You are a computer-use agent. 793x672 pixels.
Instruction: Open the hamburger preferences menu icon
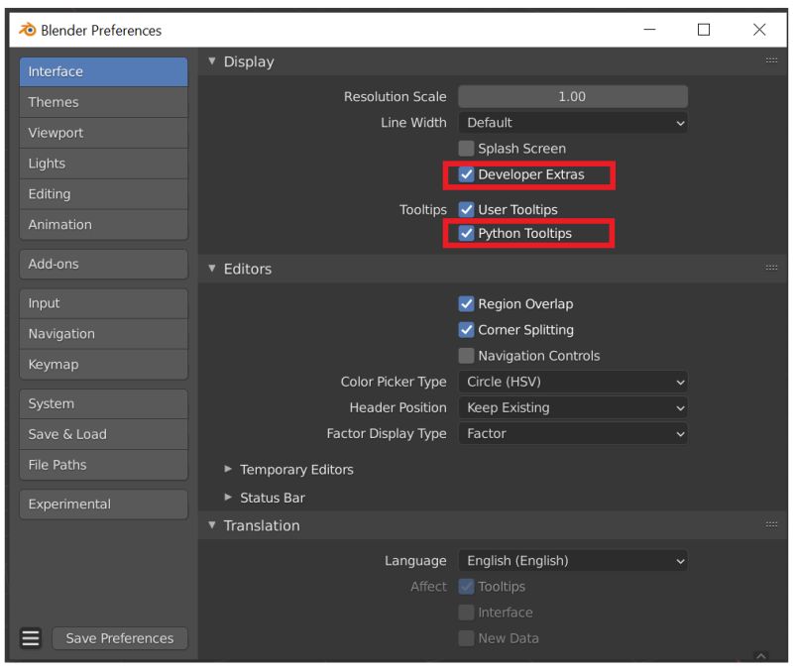(x=31, y=637)
